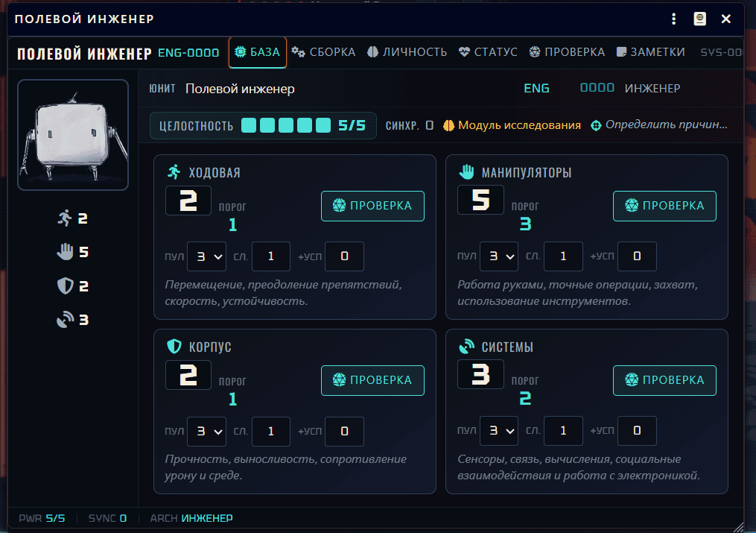Toggle the third Целостность integrity pip
The width and height of the screenshot is (756, 533).
[286, 125]
